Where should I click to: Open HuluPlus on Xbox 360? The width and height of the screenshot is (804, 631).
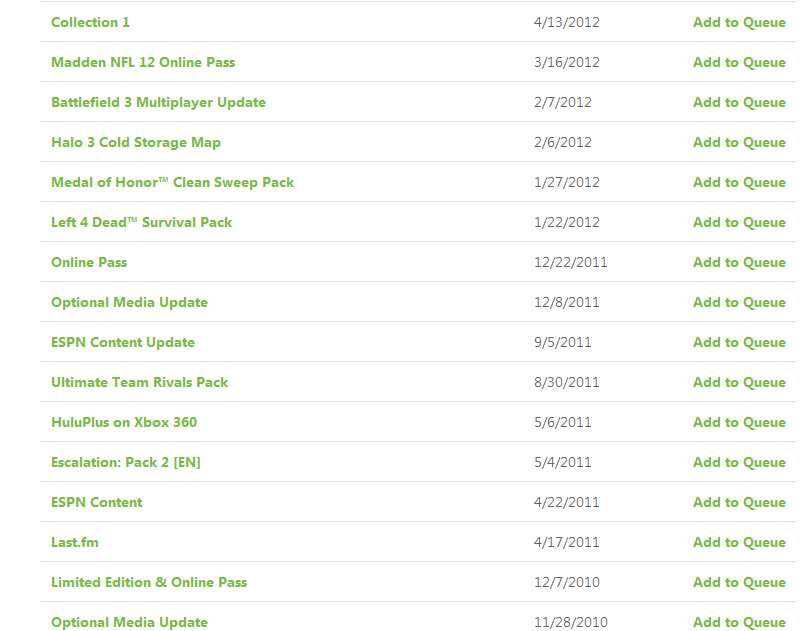pos(124,422)
